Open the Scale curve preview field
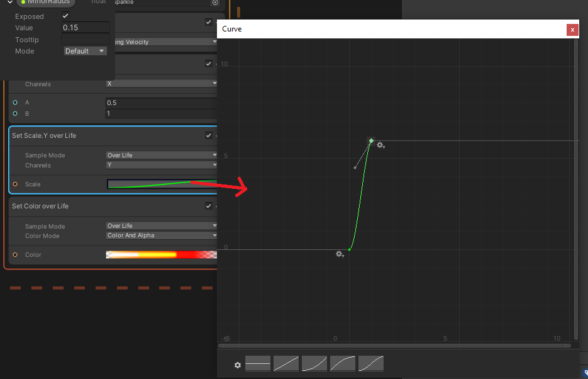Image resolution: width=588 pixels, height=379 pixels. pos(162,184)
